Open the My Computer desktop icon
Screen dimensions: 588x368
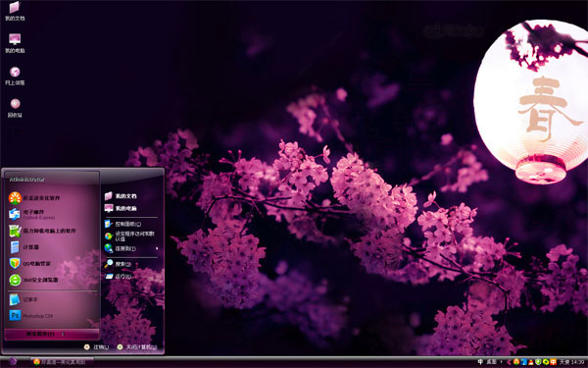15,43
